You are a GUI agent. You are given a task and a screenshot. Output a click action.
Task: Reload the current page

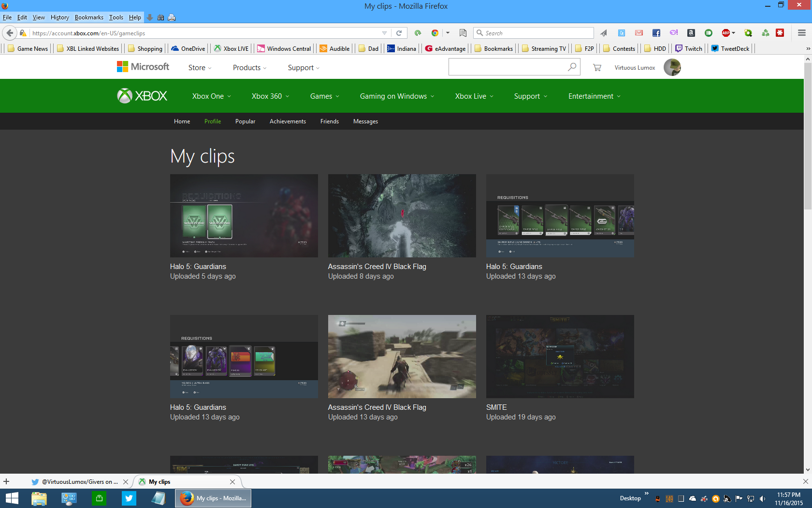[x=399, y=33]
